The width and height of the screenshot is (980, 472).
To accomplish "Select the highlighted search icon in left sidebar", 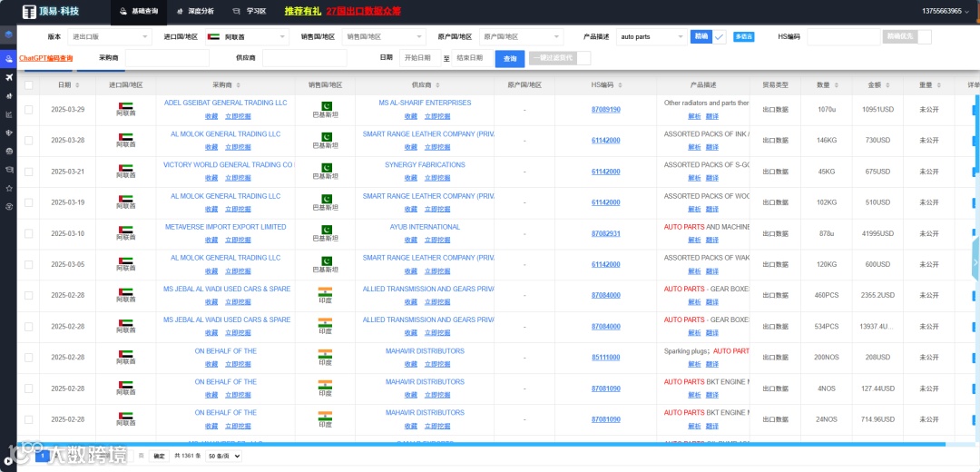I will pyautogui.click(x=8, y=59).
